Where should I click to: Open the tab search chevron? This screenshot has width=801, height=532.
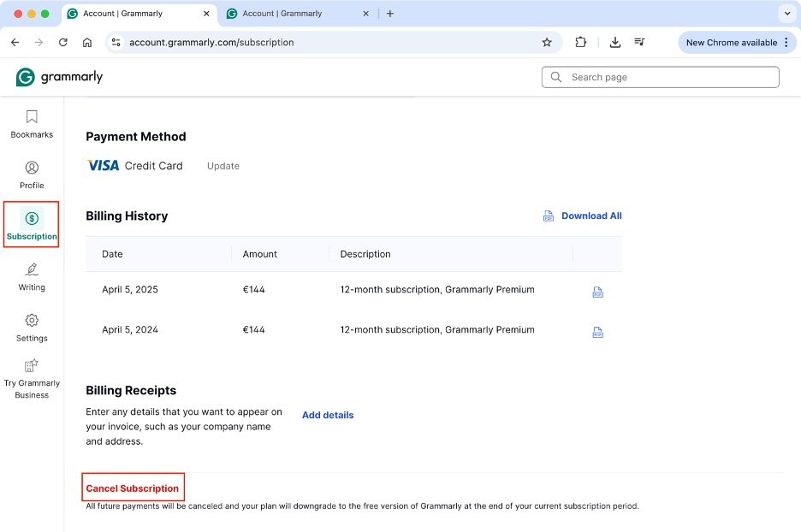786,13
